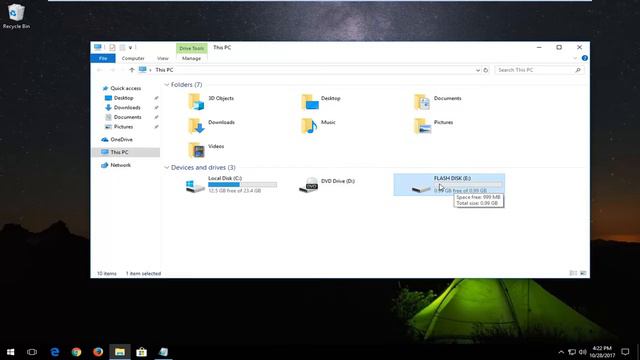This screenshot has width=640, height=360.
Task: Open the taskbar clock and date
Action: (x=602, y=352)
